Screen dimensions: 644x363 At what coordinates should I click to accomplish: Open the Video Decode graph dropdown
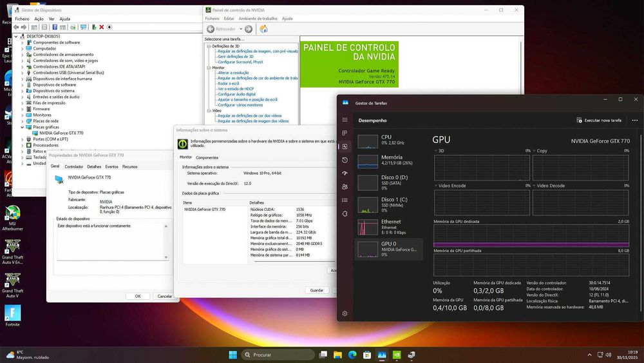535,186
